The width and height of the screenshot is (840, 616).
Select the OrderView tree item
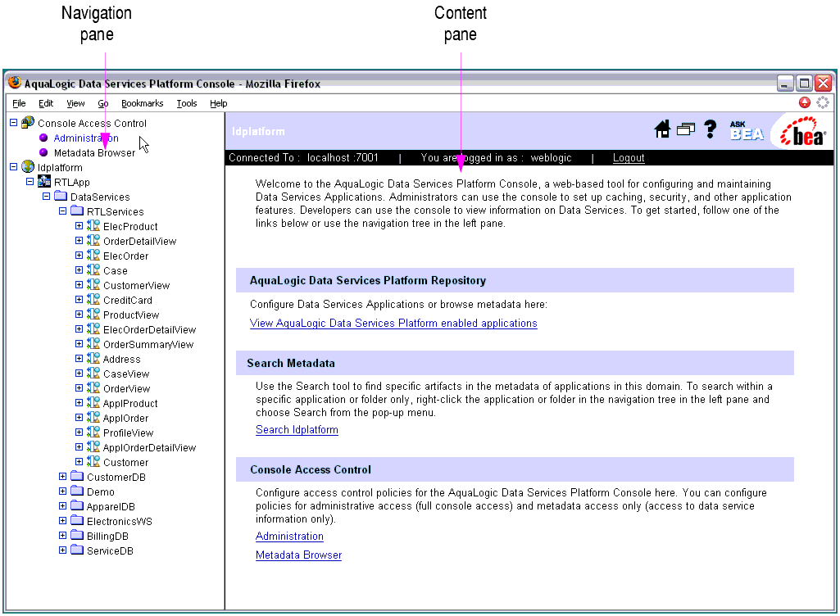point(126,389)
